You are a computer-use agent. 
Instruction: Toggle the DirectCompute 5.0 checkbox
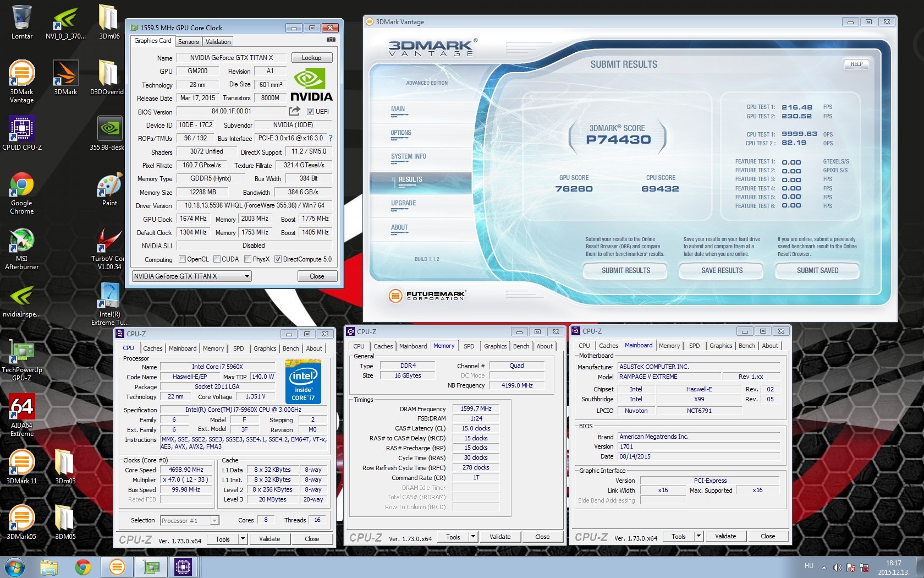(278, 259)
